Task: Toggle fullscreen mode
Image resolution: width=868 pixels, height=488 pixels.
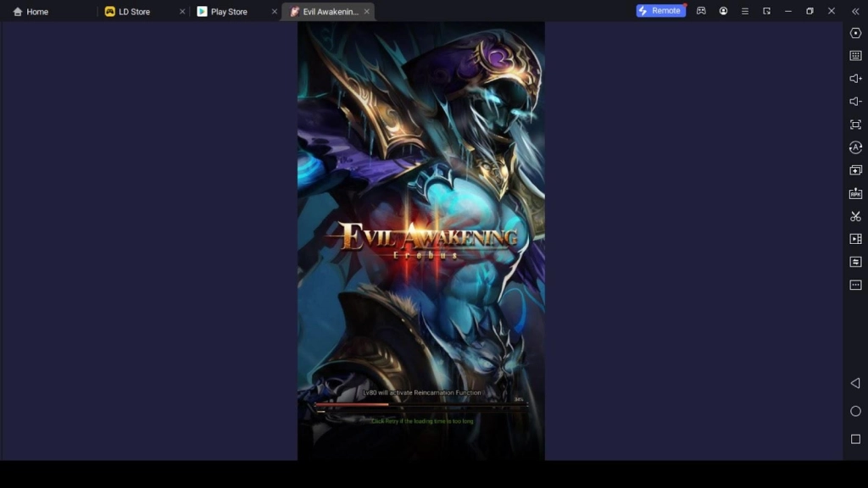Action: click(854, 125)
